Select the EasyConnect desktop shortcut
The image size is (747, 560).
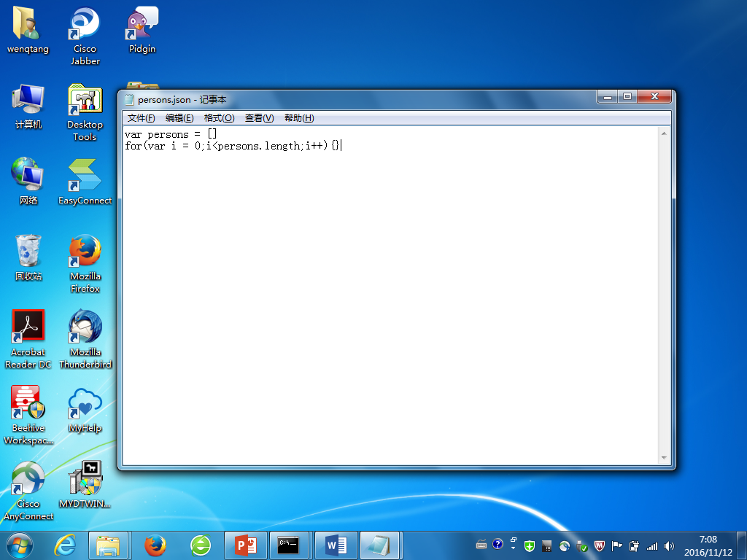tap(85, 182)
